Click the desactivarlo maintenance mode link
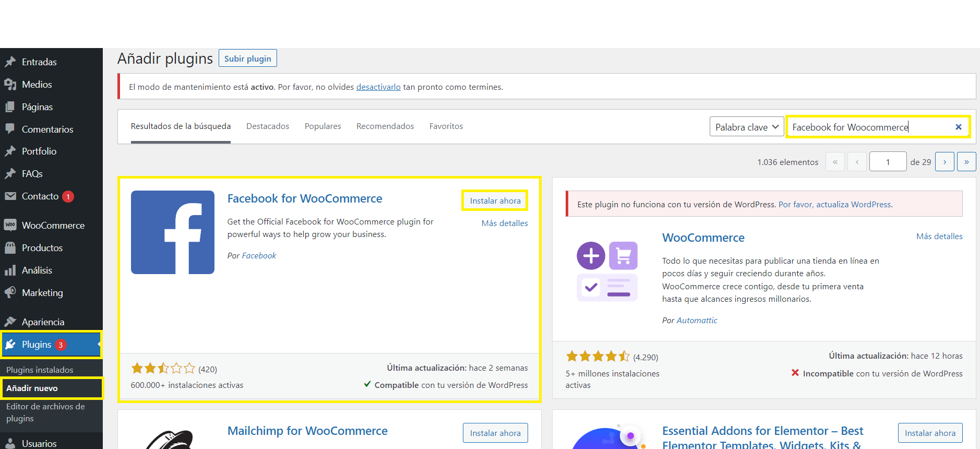The image size is (980, 449). tap(378, 87)
